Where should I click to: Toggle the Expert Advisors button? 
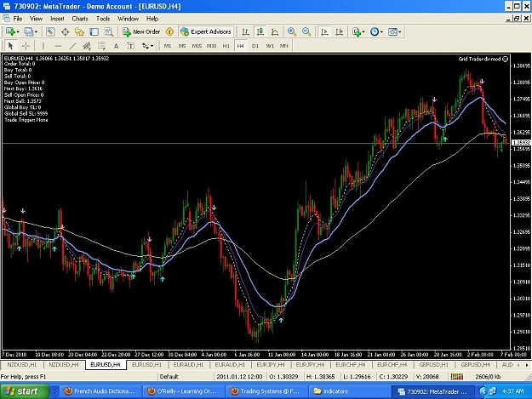click(206, 31)
